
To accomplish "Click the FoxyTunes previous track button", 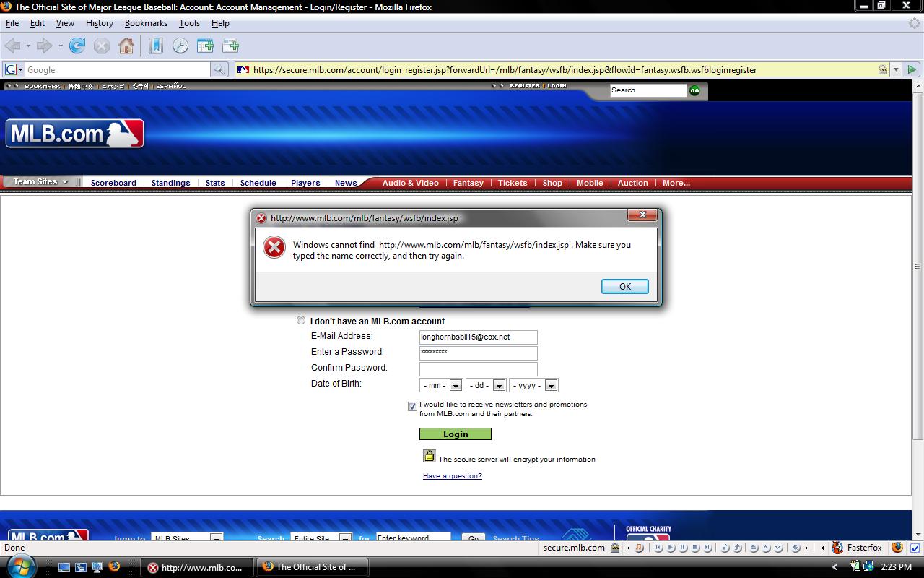I will tap(659, 548).
